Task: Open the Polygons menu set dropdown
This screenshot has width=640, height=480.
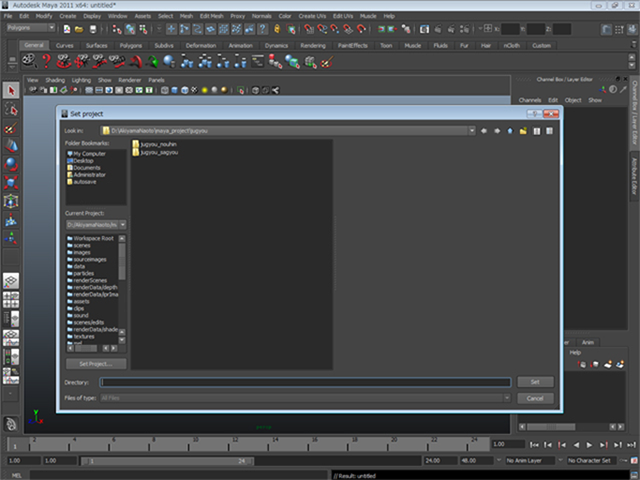Action: (x=31, y=28)
